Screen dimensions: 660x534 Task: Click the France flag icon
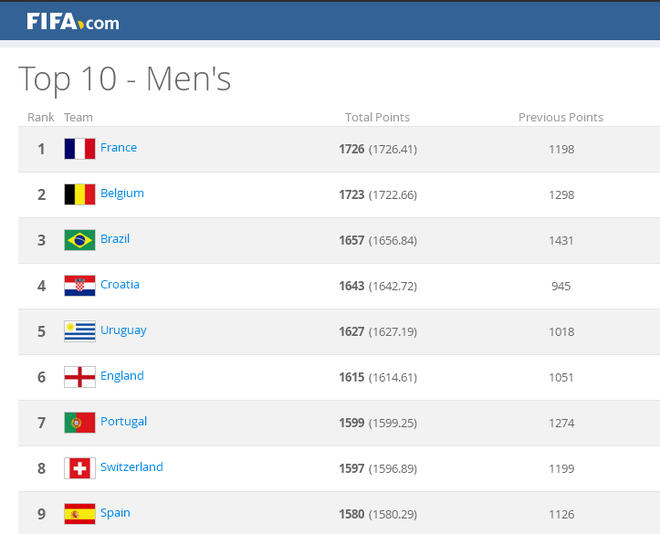(80, 149)
